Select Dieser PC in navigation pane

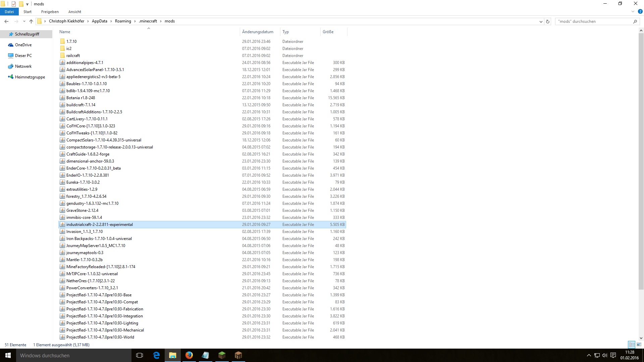point(23,56)
